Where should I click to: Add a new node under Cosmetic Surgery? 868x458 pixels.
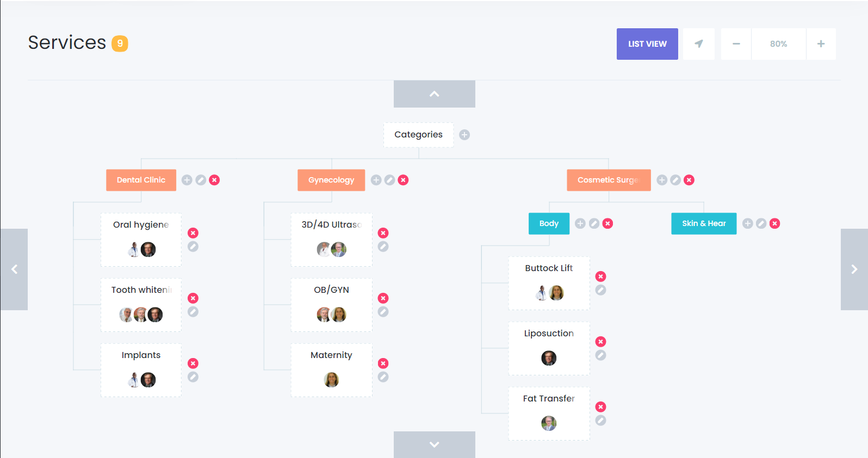662,180
